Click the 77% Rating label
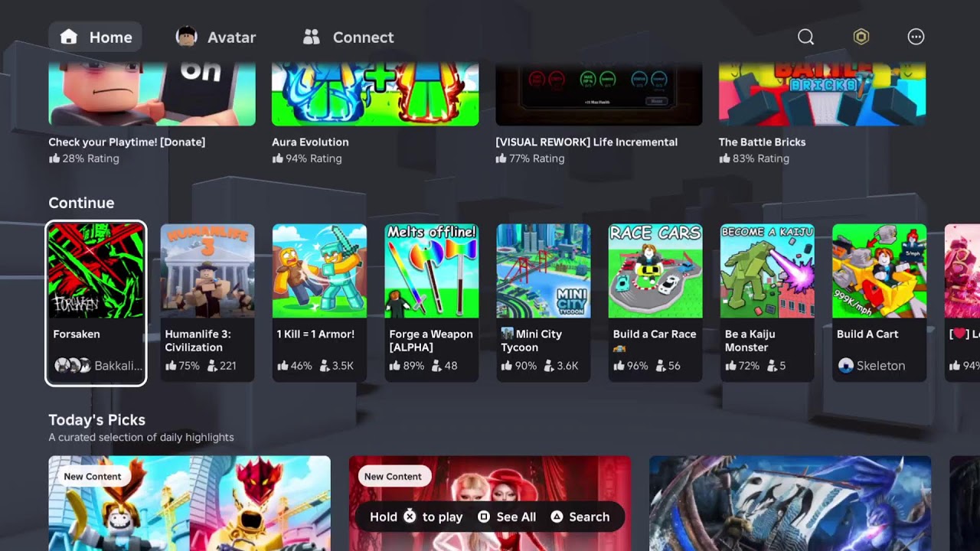This screenshot has height=551, width=980. coord(530,158)
